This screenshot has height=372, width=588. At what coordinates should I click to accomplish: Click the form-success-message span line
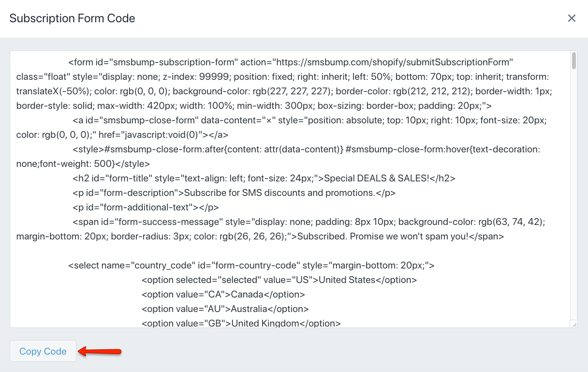(x=309, y=222)
